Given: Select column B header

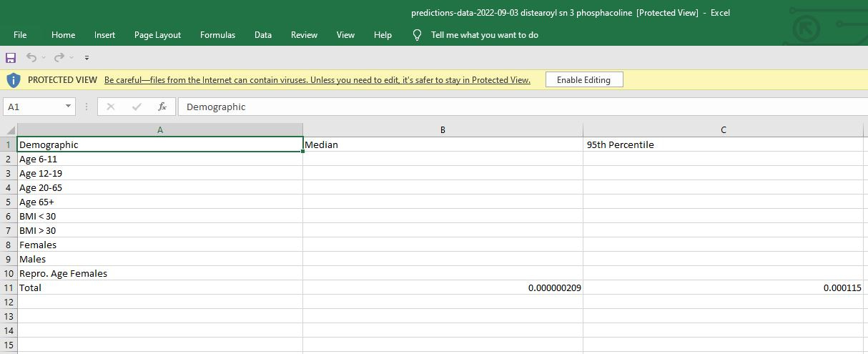Looking at the screenshot, I should pos(443,130).
